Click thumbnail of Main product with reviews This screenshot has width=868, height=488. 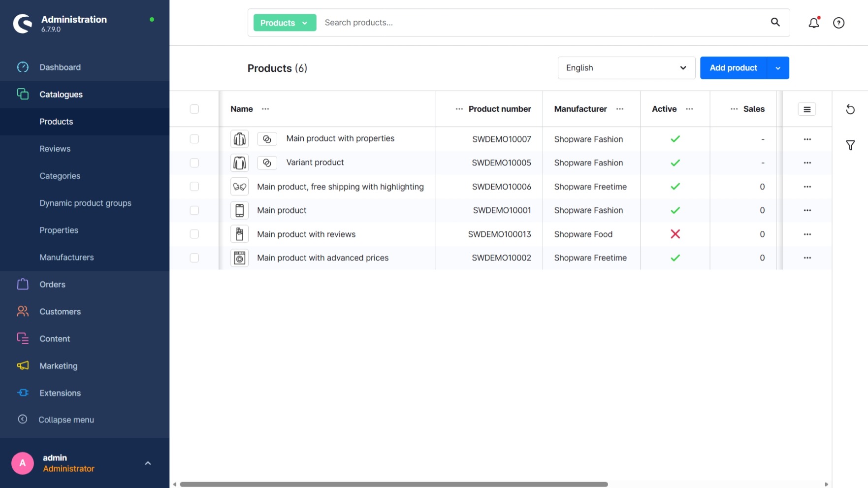click(239, 234)
